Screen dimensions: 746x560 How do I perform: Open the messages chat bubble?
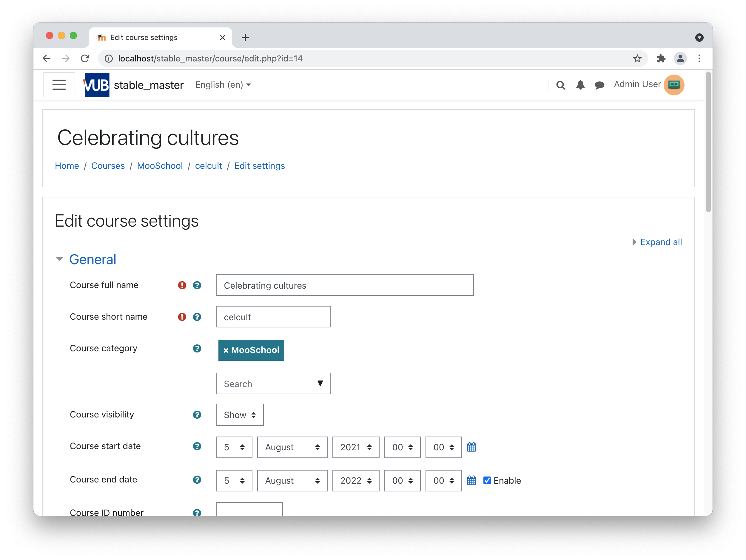click(x=599, y=85)
